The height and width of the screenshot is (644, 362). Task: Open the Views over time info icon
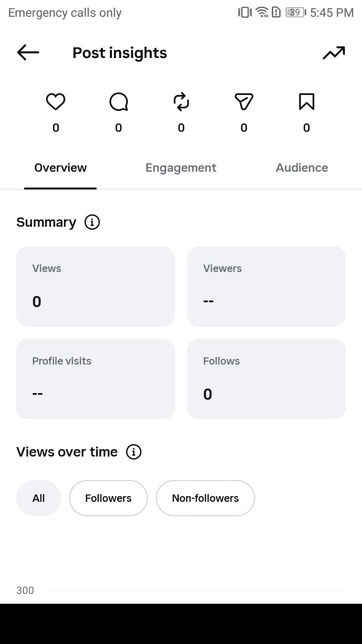tap(134, 452)
